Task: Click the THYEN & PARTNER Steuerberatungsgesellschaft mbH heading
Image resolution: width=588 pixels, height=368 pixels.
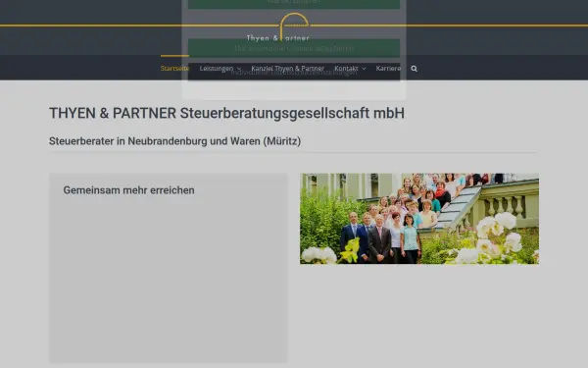Action: tap(227, 113)
